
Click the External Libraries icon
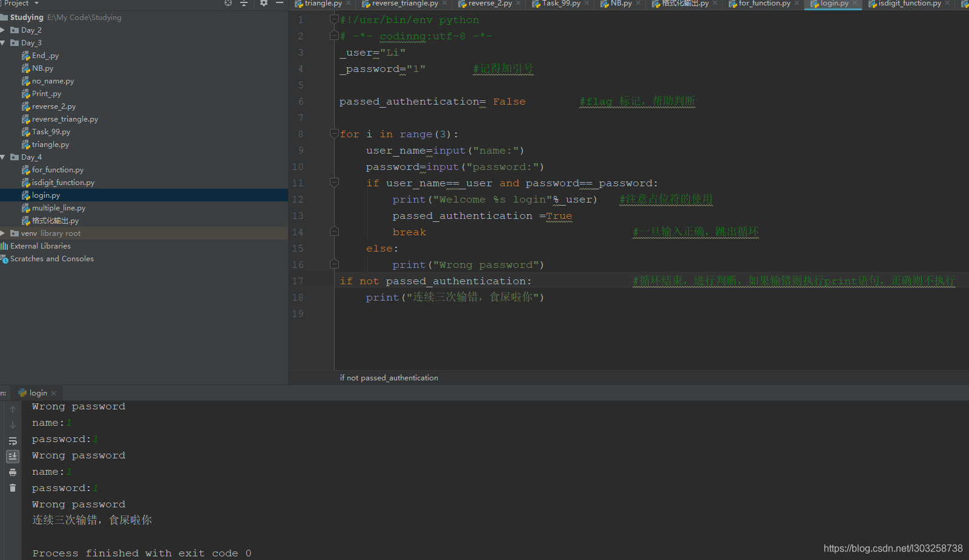pyautogui.click(x=4, y=246)
